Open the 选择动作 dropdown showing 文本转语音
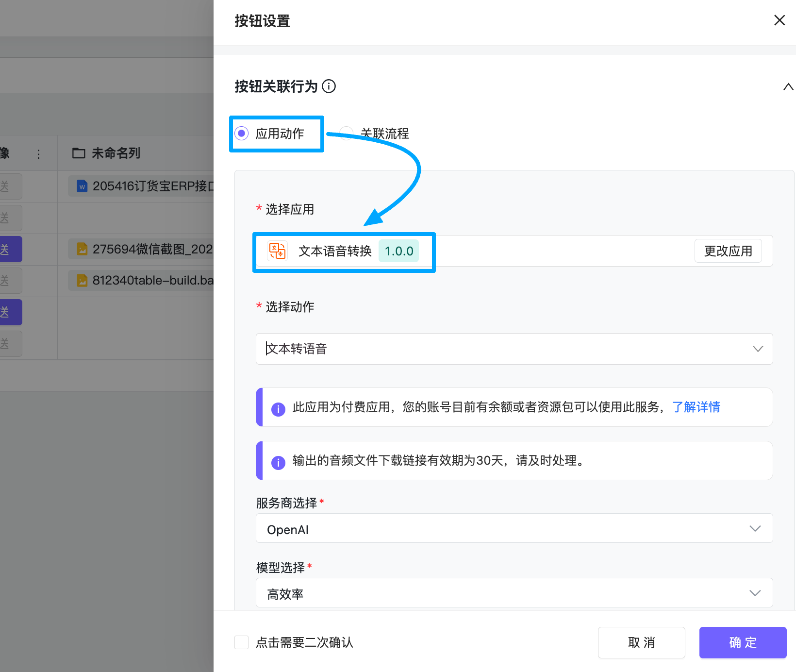 click(x=514, y=349)
